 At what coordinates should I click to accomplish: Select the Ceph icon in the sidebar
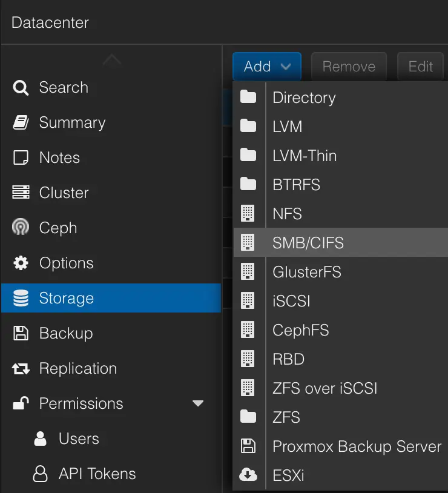pyautogui.click(x=20, y=228)
